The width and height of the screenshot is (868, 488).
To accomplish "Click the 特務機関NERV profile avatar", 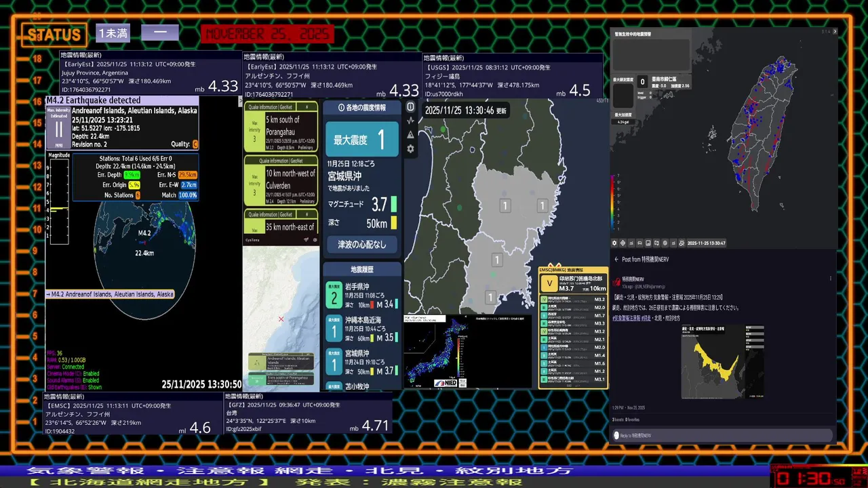I will point(618,281).
